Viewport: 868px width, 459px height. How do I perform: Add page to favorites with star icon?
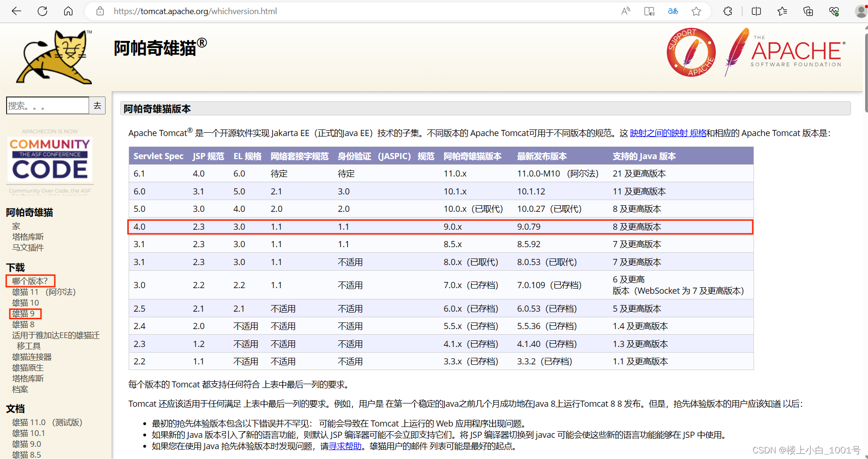[x=696, y=11]
